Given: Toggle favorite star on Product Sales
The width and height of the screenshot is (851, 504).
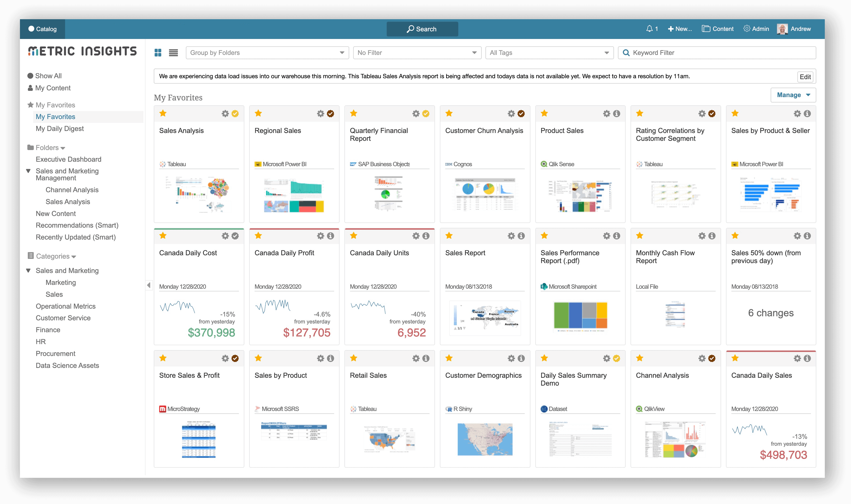Looking at the screenshot, I should 544,113.
